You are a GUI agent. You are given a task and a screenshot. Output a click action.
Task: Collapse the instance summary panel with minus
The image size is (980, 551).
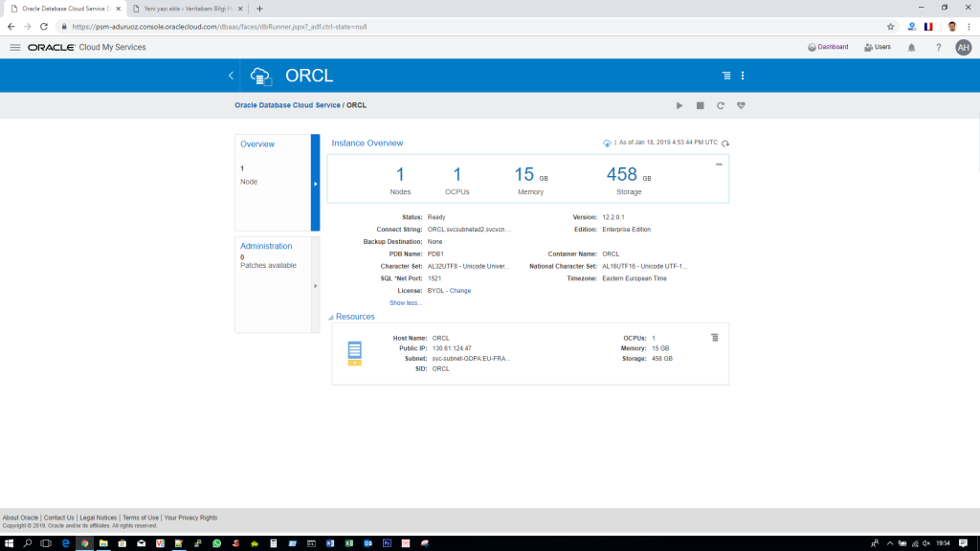point(719,165)
